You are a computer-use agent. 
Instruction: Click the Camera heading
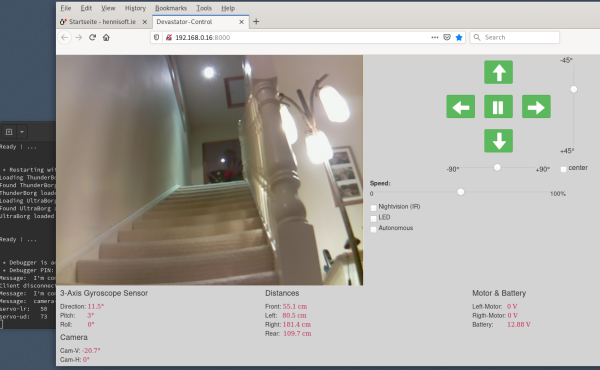click(x=74, y=337)
